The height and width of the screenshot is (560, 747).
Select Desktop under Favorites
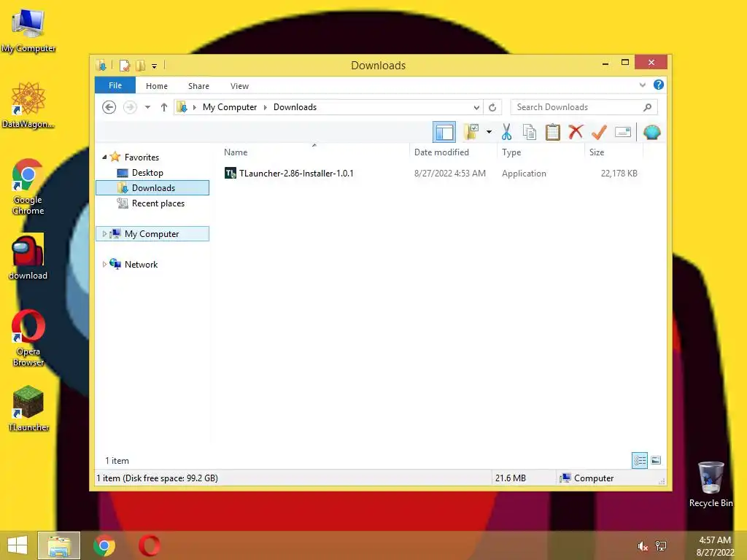(x=147, y=172)
